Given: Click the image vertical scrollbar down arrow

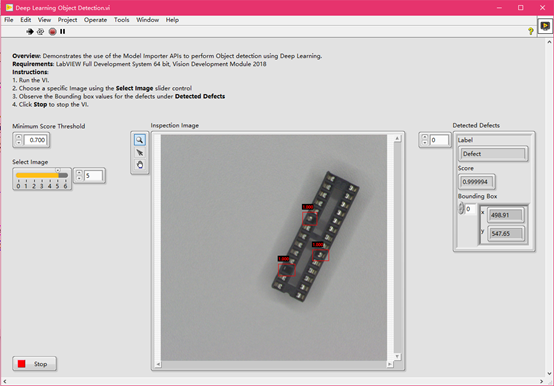Looking at the screenshot, I should pyautogui.click(x=397, y=357).
